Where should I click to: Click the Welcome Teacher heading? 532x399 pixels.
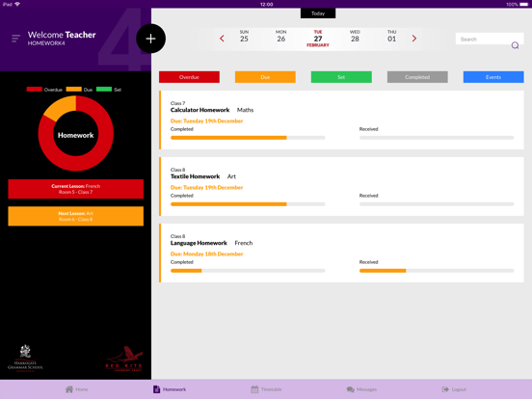click(x=62, y=35)
